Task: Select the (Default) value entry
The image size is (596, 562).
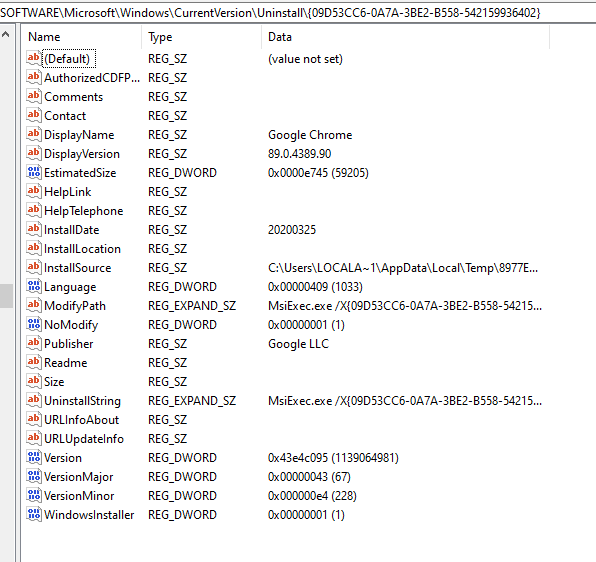Action: click(67, 59)
